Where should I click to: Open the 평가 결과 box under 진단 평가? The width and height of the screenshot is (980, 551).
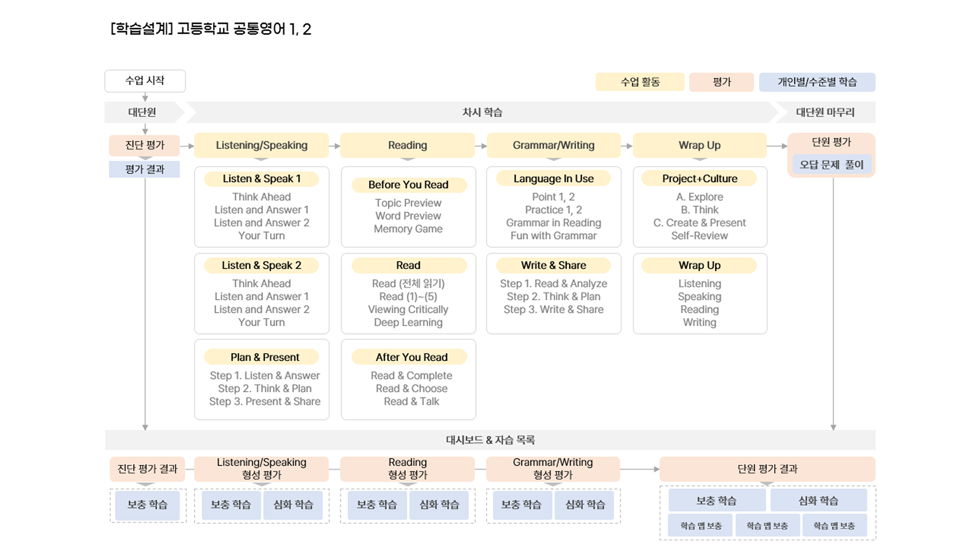tap(144, 169)
